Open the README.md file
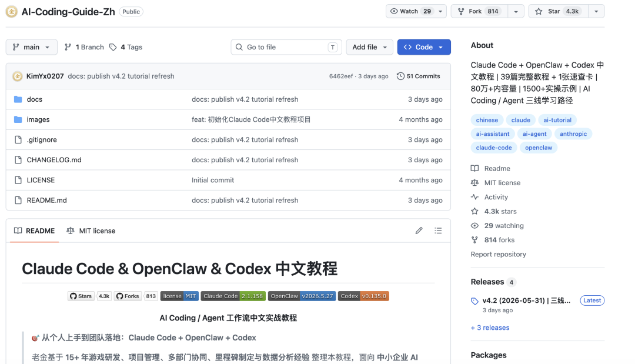635x364 pixels. tap(46, 200)
